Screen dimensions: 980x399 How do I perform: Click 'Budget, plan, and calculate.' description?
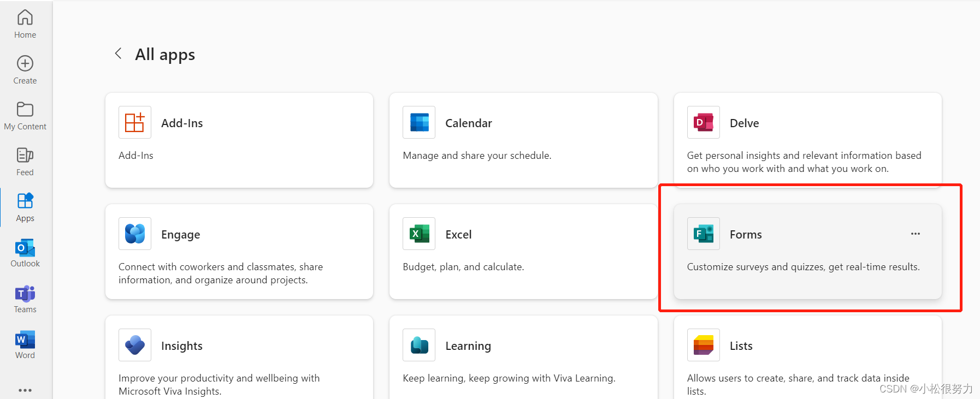pos(463,267)
